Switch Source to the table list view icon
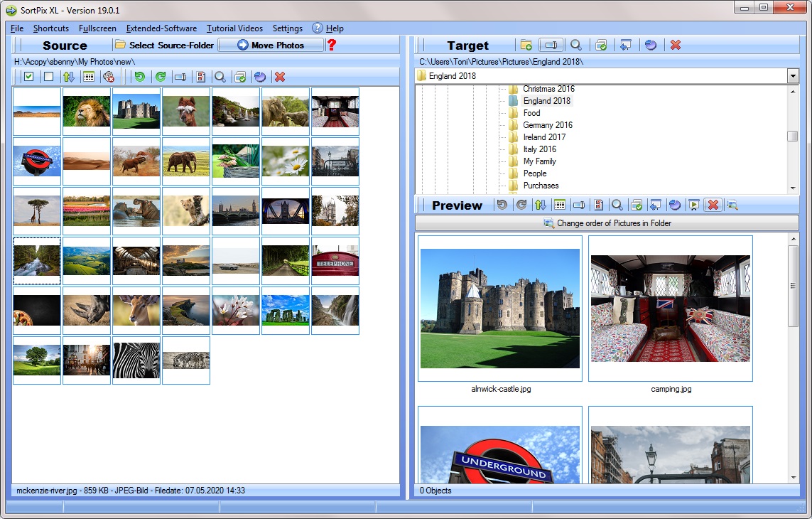The width and height of the screenshot is (812, 519). coord(89,77)
